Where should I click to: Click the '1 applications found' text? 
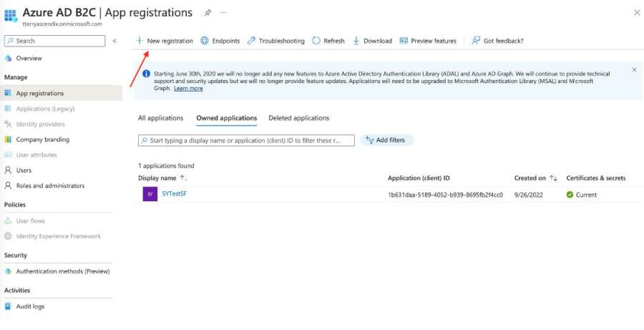(166, 165)
